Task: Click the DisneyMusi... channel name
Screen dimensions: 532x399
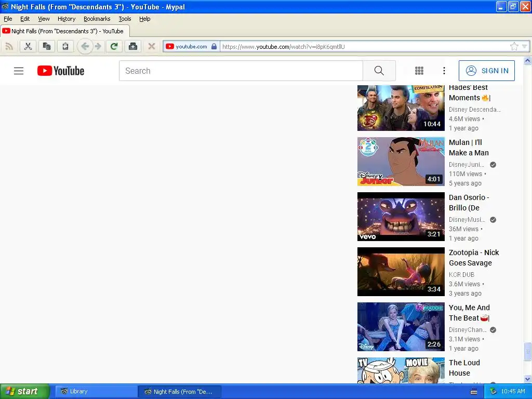Action: pos(467,220)
